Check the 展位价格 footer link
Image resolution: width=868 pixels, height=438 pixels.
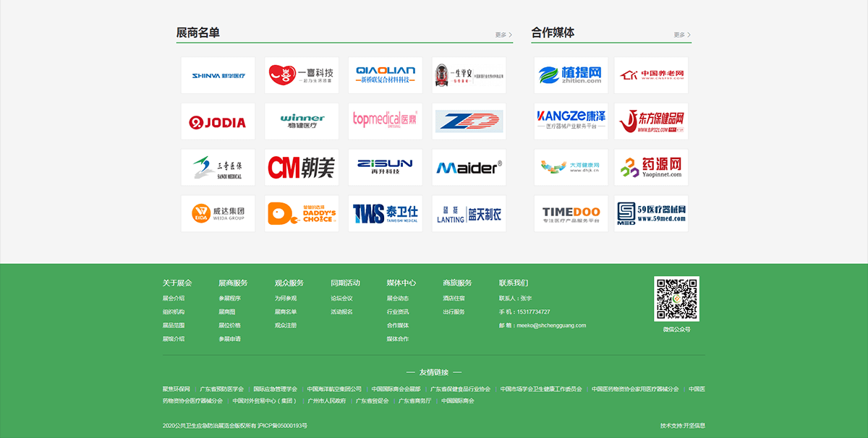(x=229, y=326)
